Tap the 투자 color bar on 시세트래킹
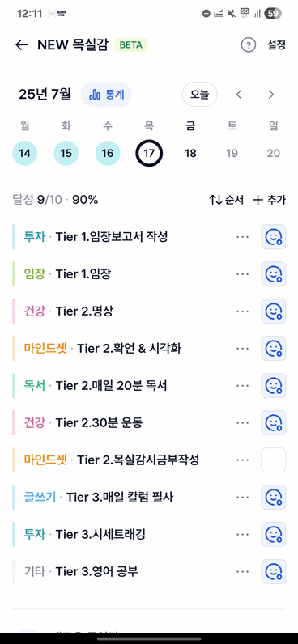The height and width of the screenshot is (644, 298). click(14, 534)
